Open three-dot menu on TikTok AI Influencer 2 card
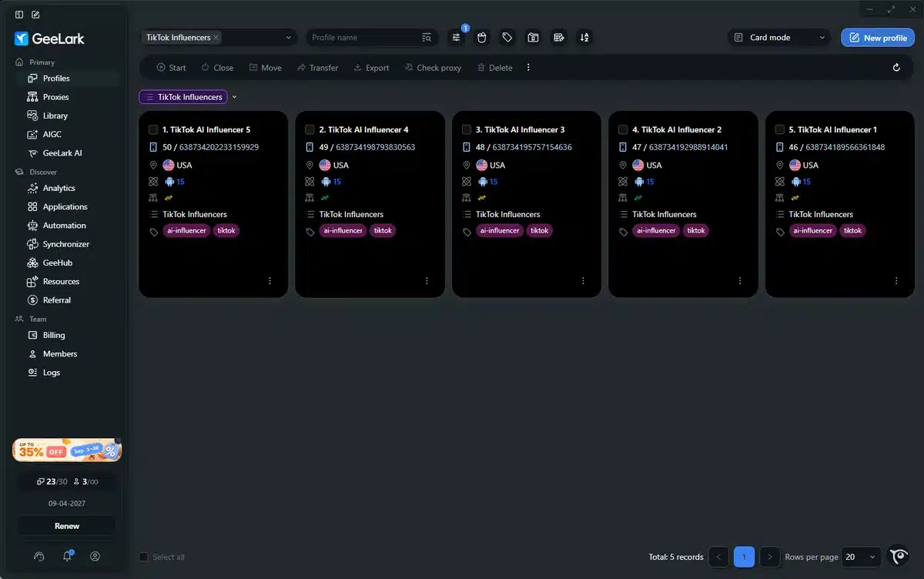This screenshot has width=924, height=579. tap(740, 281)
